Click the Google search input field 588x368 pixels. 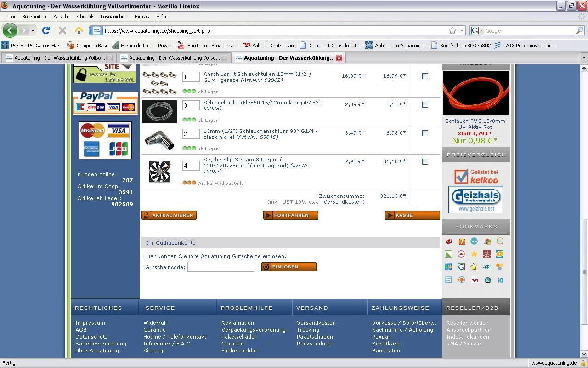pos(530,30)
